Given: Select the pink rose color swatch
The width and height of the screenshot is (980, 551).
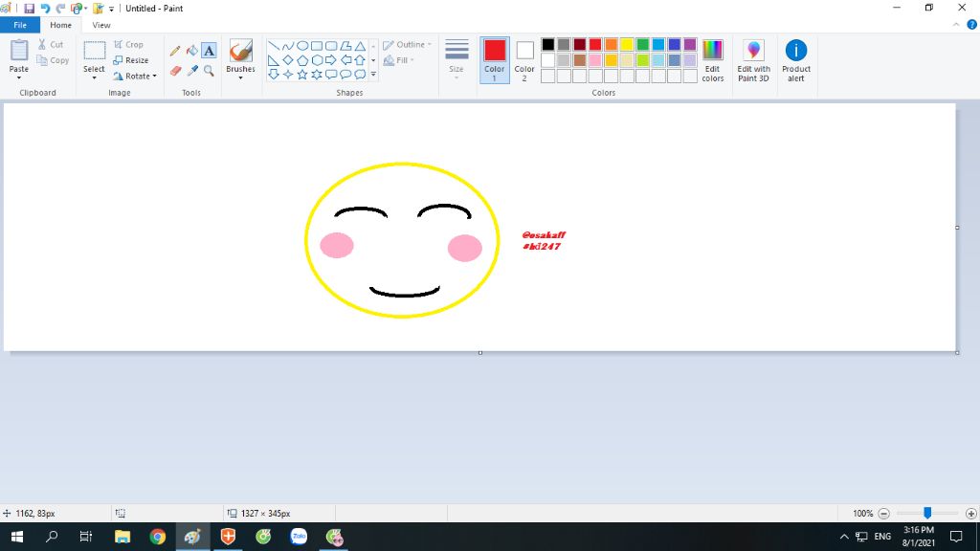Looking at the screenshot, I should pyautogui.click(x=595, y=60).
